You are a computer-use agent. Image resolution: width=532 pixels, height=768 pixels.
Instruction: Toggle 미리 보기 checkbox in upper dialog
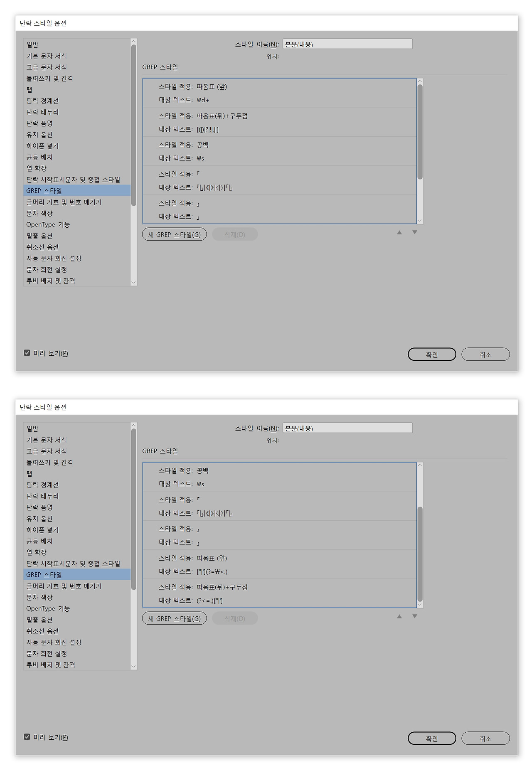click(x=27, y=353)
